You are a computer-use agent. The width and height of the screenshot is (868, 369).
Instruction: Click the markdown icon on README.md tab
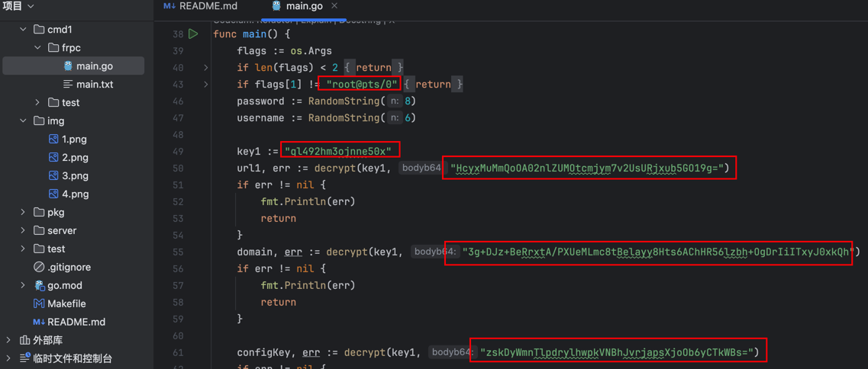[169, 6]
